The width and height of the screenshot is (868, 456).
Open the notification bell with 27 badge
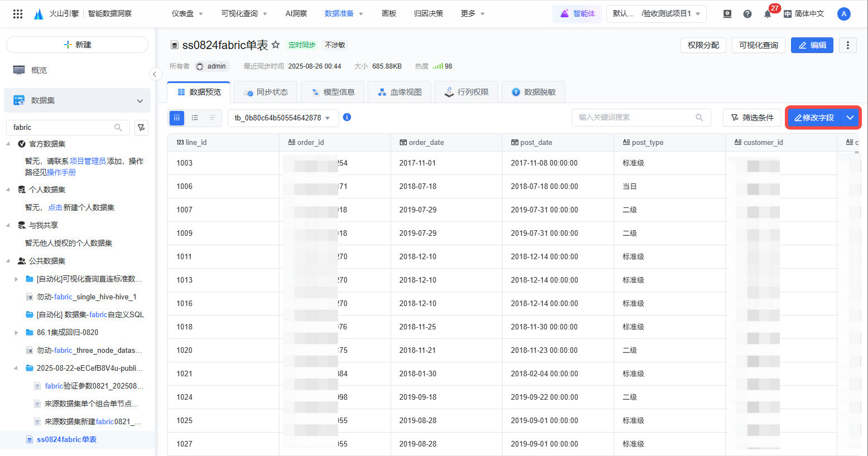(x=768, y=14)
